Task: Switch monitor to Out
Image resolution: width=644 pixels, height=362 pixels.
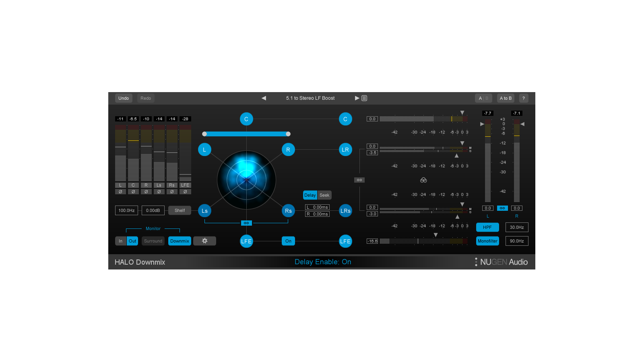Action: 132,241
